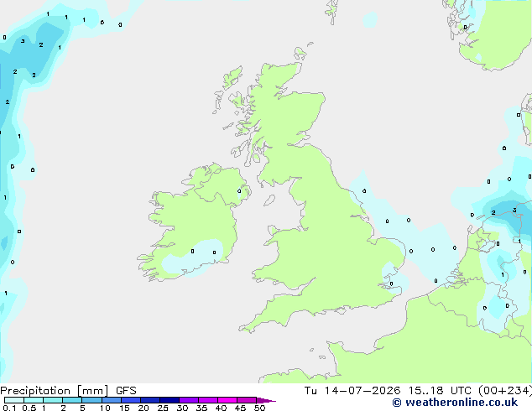Click the 40–45 mm magenta legend swatch

point(227,400)
